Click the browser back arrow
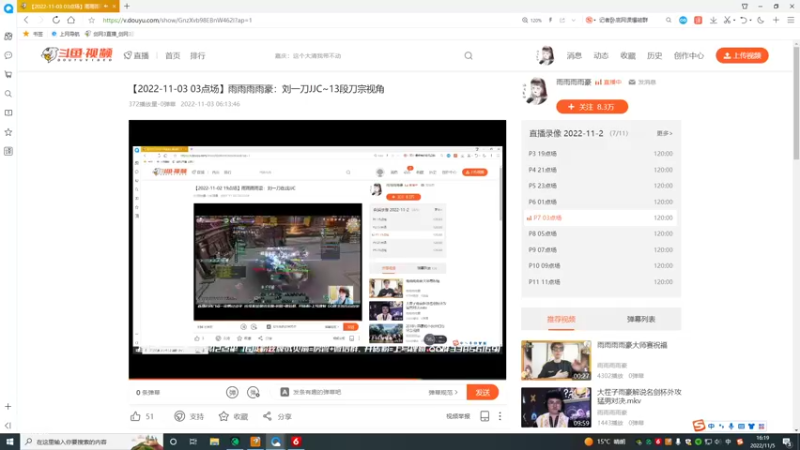 click(x=26, y=20)
